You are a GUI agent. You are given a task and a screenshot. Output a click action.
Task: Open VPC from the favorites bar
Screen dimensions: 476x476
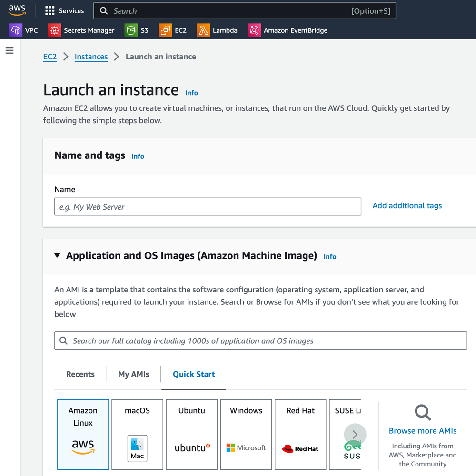(24, 30)
